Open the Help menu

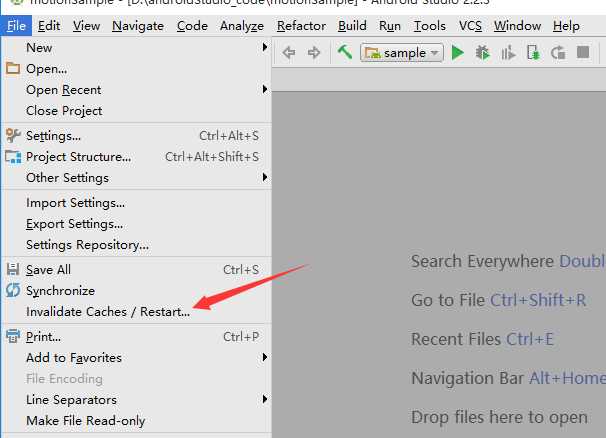[566, 26]
